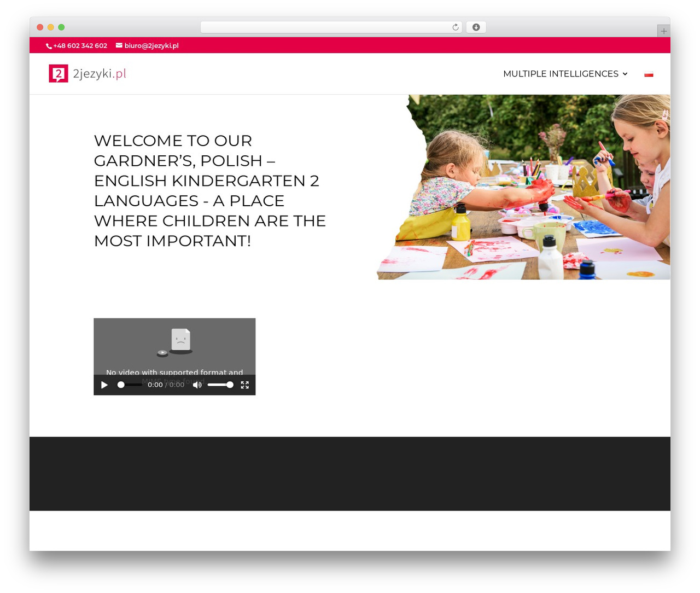Click the phone icon in the top bar
Screen dimensions: 700x593
[49, 46]
